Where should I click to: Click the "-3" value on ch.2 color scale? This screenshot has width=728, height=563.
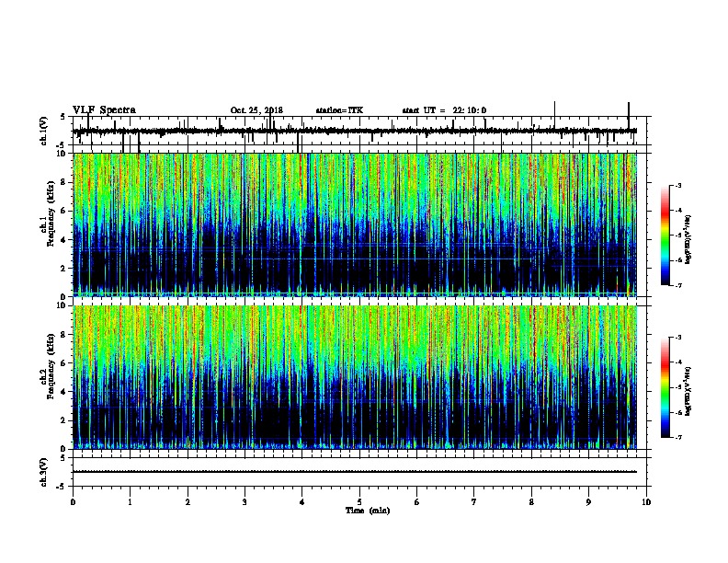(x=678, y=338)
